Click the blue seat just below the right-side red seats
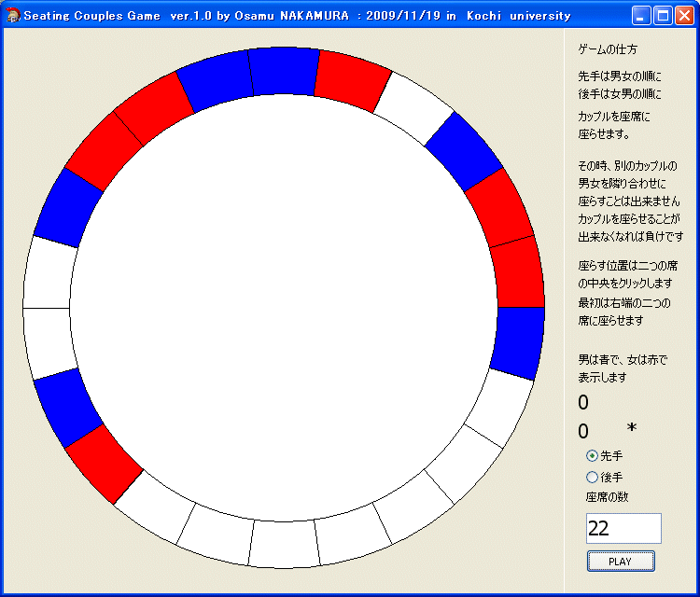 (x=518, y=342)
